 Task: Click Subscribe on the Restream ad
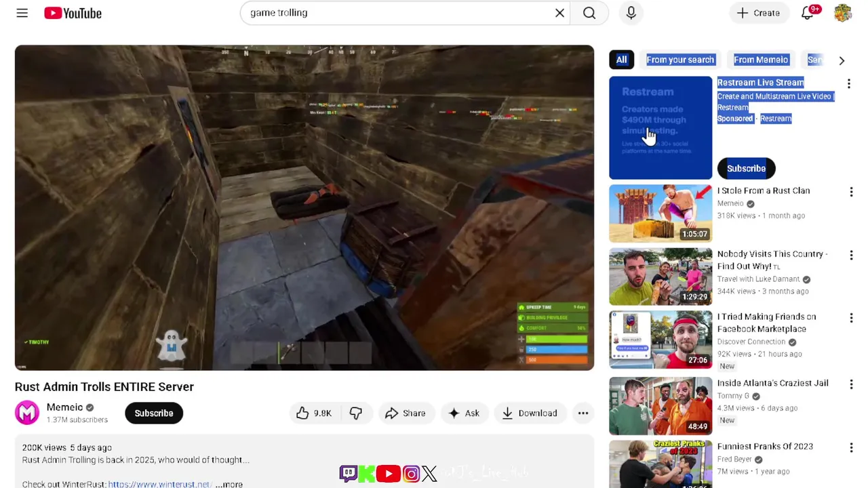pyautogui.click(x=746, y=168)
